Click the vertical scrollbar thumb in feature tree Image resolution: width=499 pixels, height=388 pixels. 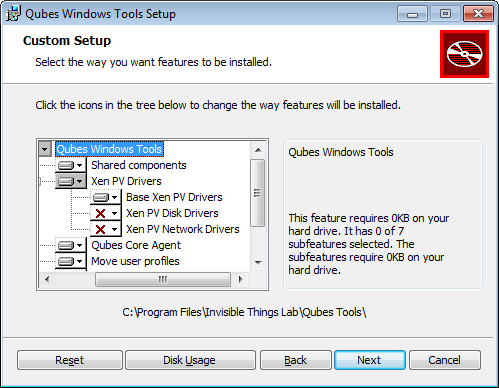[257, 193]
